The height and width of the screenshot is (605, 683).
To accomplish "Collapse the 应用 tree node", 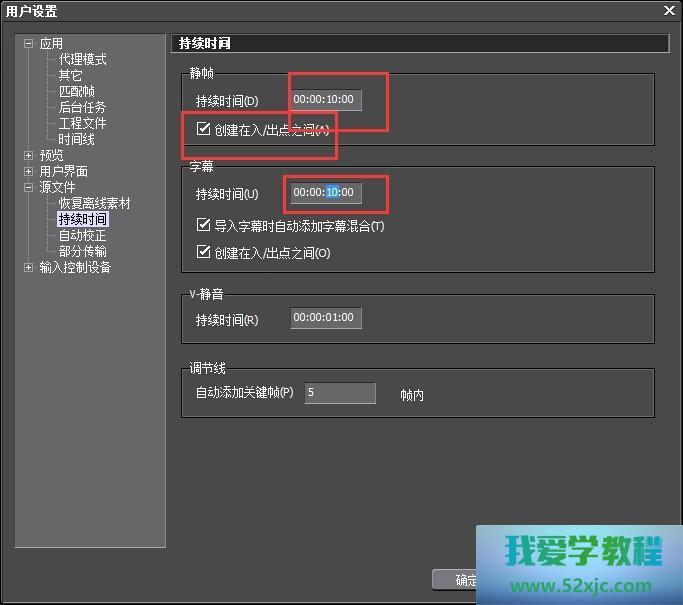I will pos(29,44).
